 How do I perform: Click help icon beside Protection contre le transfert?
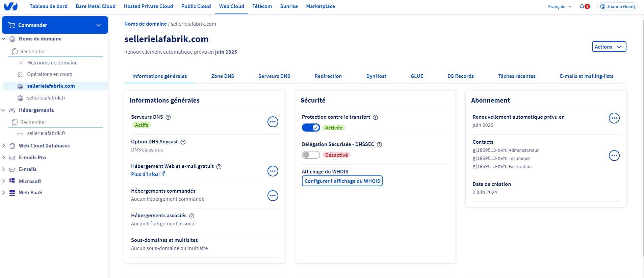[375, 117]
